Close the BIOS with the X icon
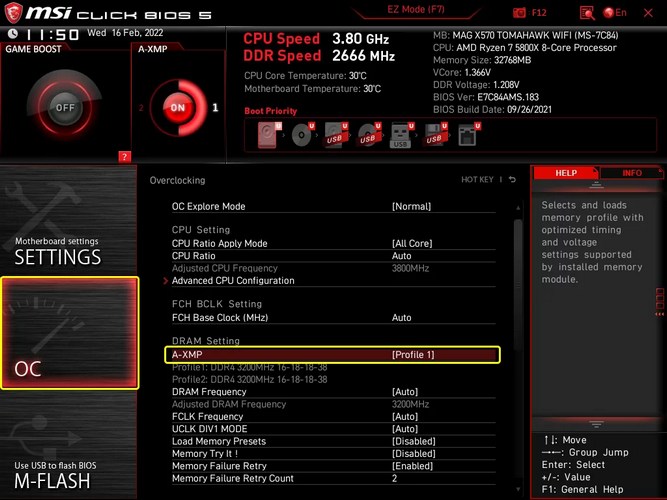Viewport: 667px width, 500px height. (648, 13)
